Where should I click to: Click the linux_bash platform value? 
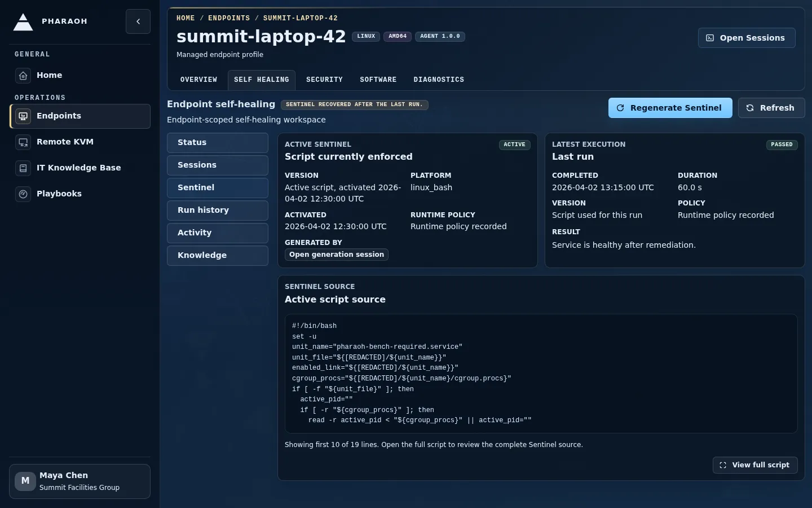(431, 187)
